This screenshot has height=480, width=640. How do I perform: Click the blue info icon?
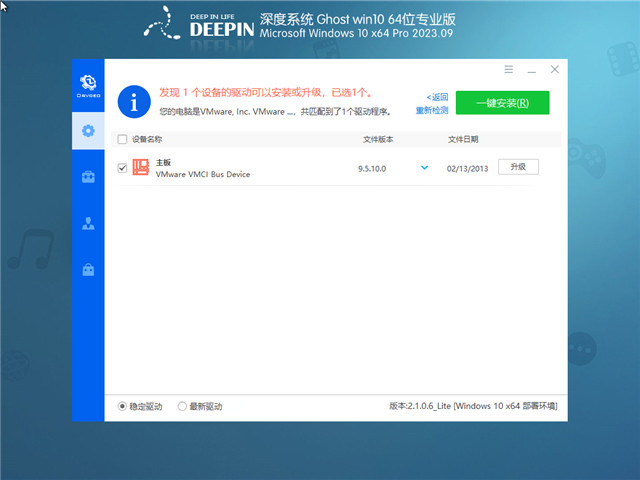coord(134,102)
